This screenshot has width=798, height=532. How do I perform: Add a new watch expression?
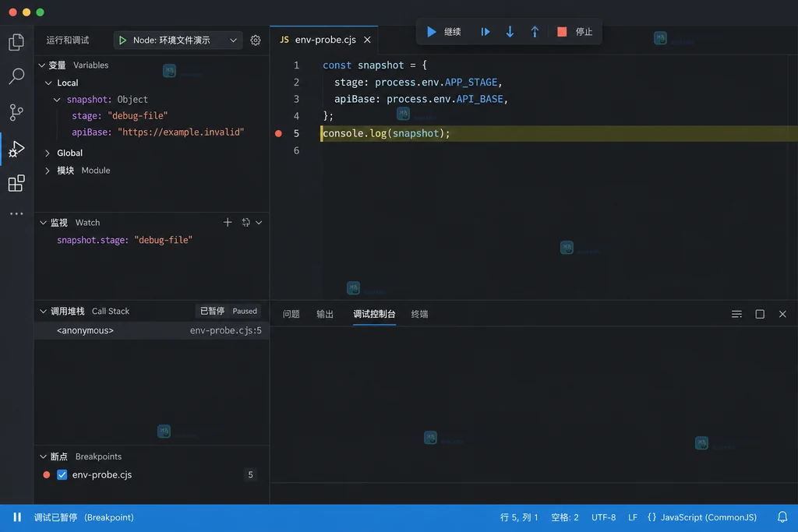[x=228, y=222]
